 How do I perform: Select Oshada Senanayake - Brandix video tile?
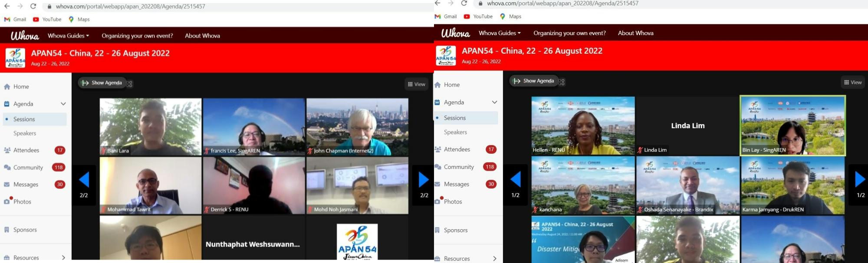[x=688, y=185]
